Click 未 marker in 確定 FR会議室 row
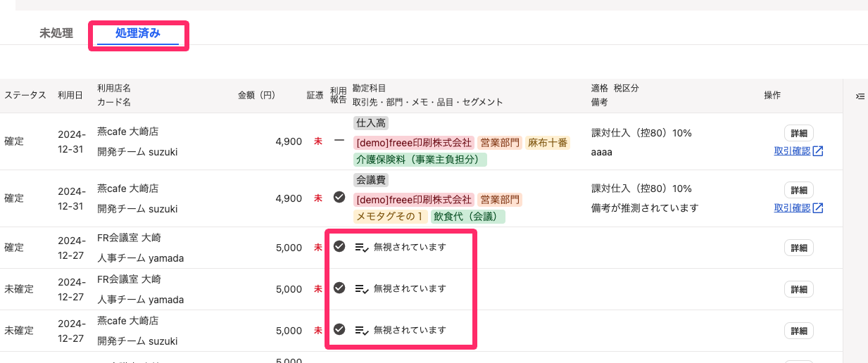868x363 pixels. click(317, 248)
